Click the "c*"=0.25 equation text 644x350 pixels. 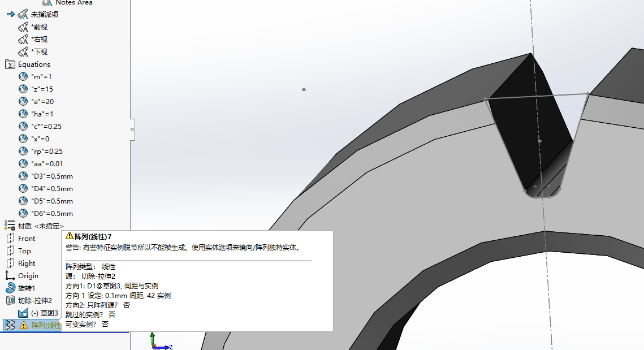pos(46,127)
